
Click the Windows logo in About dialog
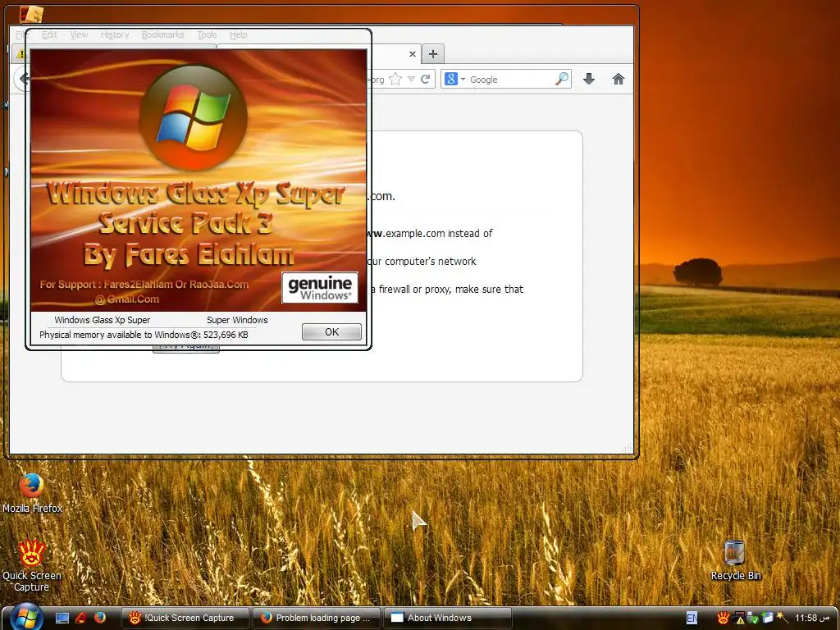[194, 118]
